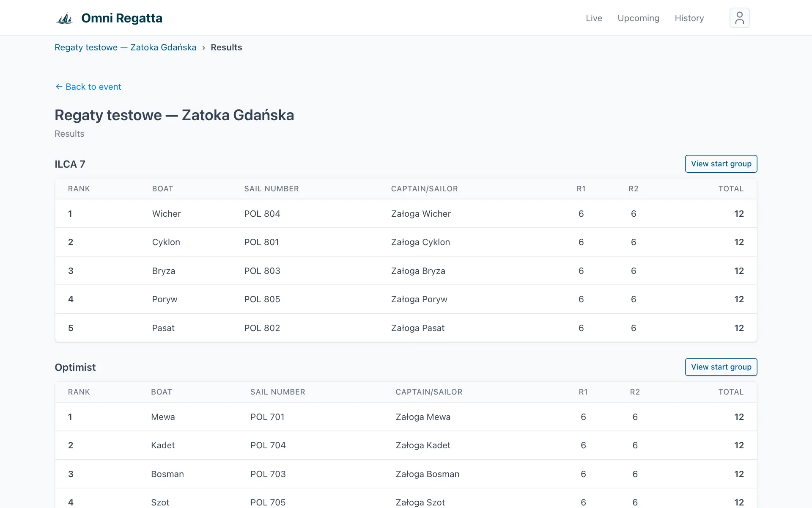Select the Załoga Kadet cell
The image size is (812, 508).
[423, 445]
